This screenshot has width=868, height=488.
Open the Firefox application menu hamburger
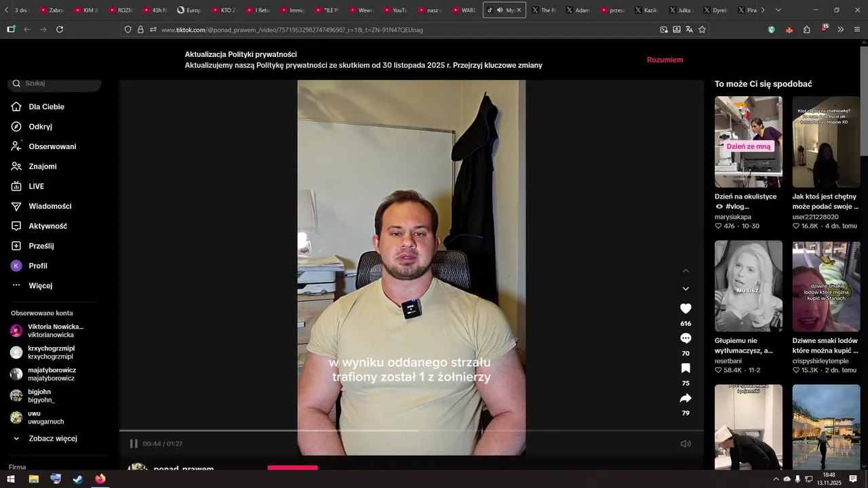(x=857, y=29)
